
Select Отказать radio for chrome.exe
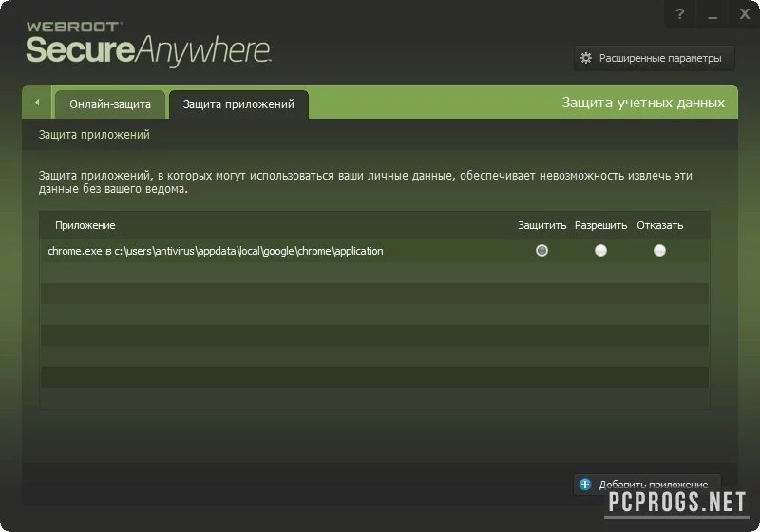pos(659,251)
